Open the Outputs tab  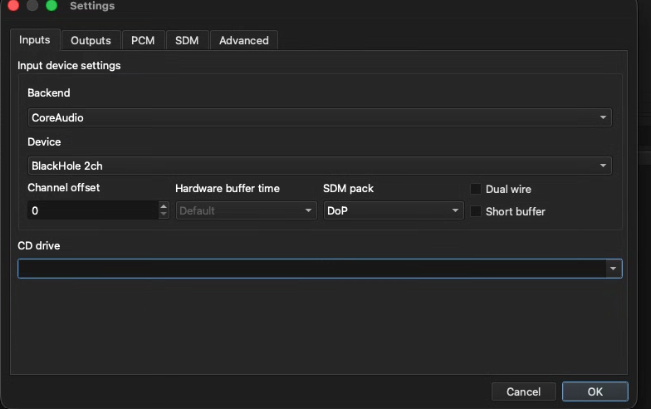click(x=90, y=40)
